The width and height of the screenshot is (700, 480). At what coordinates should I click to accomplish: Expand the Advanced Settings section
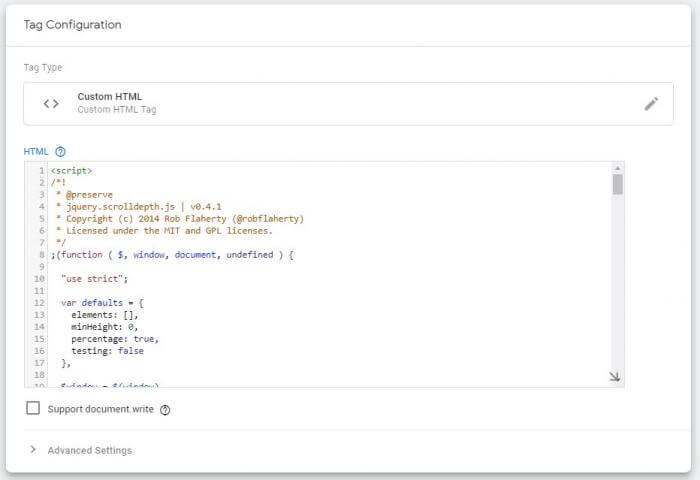click(33, 449)
